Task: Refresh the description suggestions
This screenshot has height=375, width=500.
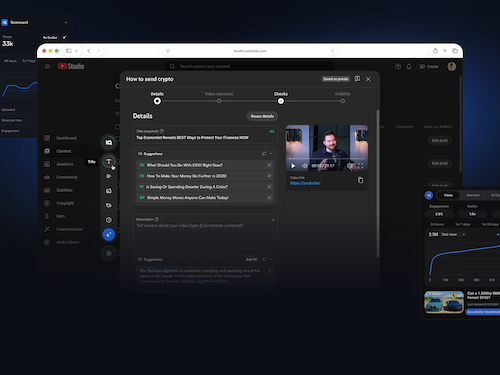Action: click(x=264, y=259)
